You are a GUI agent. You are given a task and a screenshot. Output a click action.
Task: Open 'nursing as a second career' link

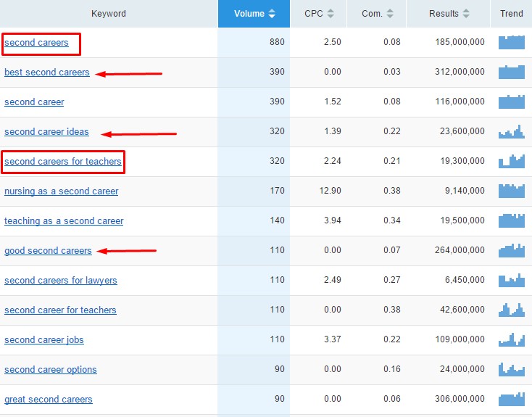[61, 191]
